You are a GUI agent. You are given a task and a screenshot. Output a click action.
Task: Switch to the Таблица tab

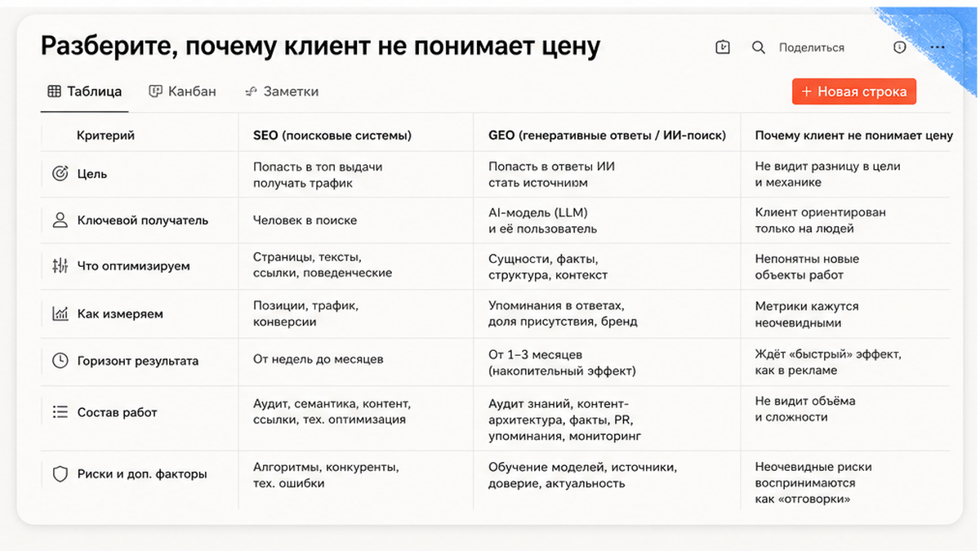click(x=84, y=91)
